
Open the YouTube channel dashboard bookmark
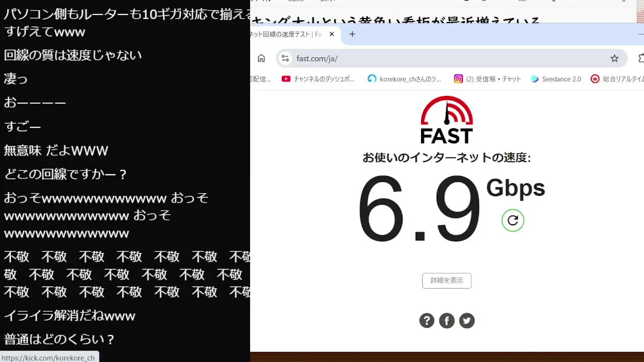point(318,79)
